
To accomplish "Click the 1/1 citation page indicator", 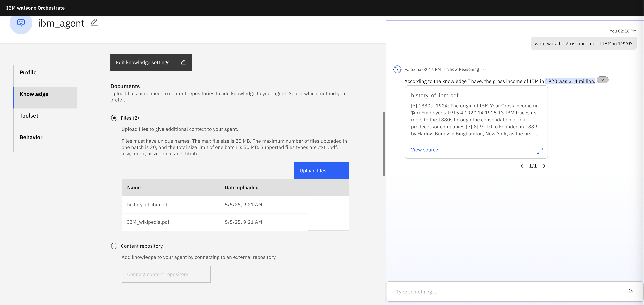I will [x=533, y=166].
